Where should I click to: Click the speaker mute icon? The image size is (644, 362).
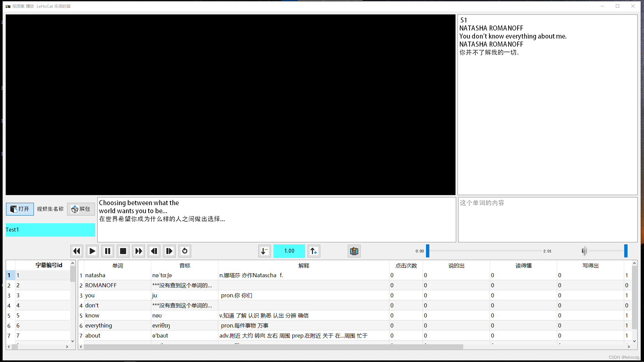click(584, 251)
